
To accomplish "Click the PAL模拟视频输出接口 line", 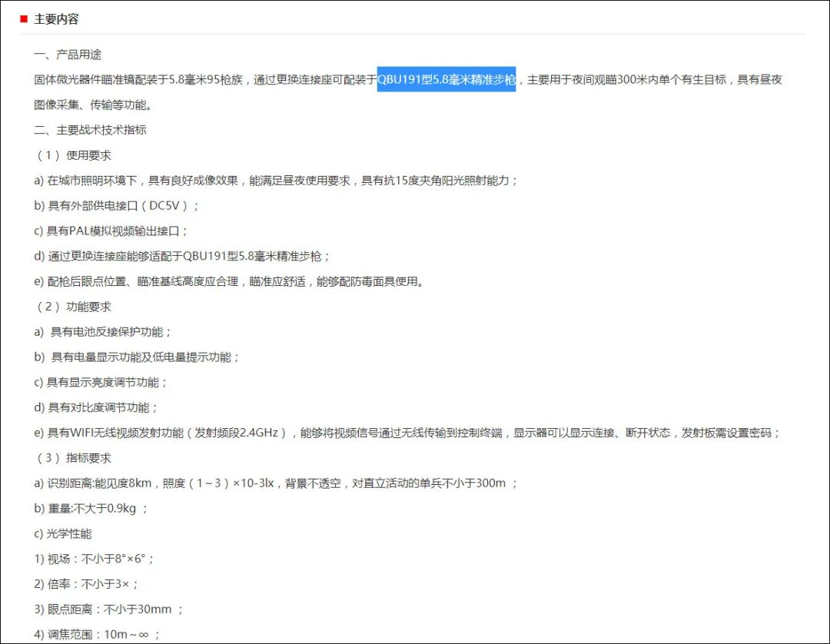I will coord(111,231).
